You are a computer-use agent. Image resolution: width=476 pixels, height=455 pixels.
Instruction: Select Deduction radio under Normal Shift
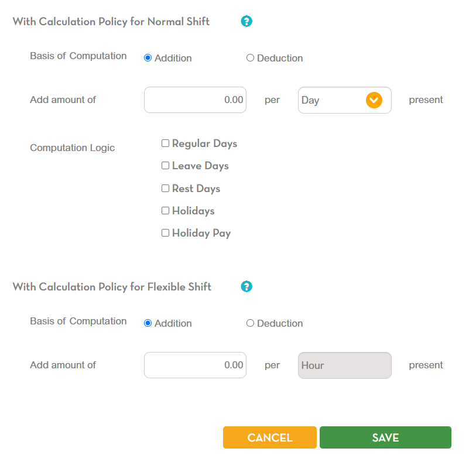(x=250, y=58)
